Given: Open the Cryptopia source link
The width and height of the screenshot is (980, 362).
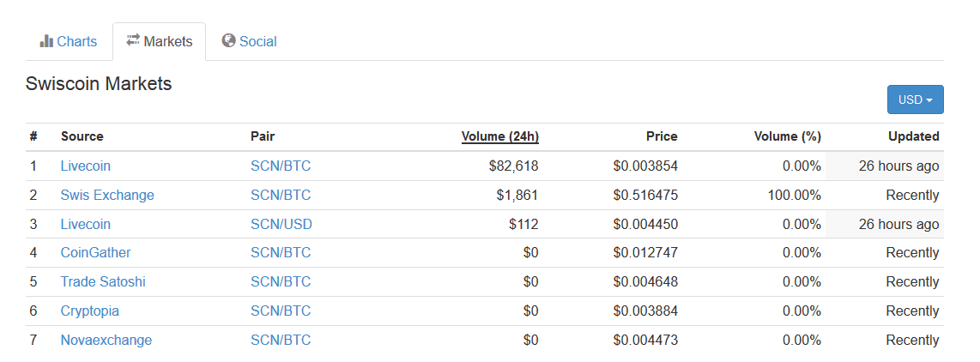Looking at the screenshot, I should coord(90,311).
